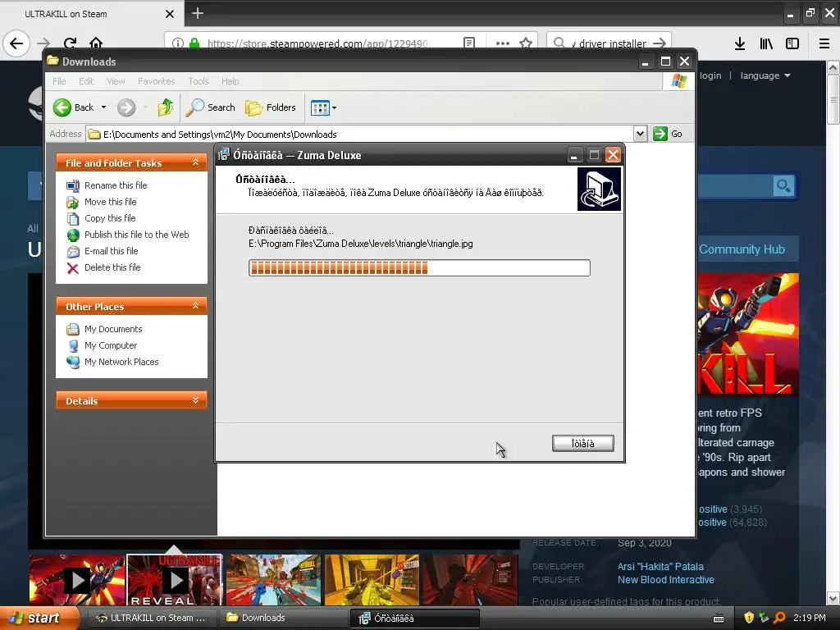Click Copy this file
The height and width of the screenshot is (630, 840).
click(x=110, y=218)
